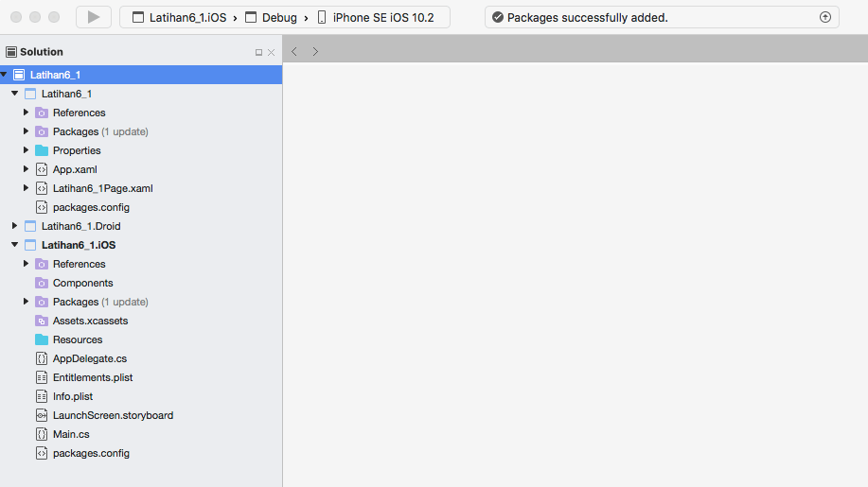Screen dimensions: 868x487
Task: Click the Assets.xcassets folder icon
Action: 42,321
